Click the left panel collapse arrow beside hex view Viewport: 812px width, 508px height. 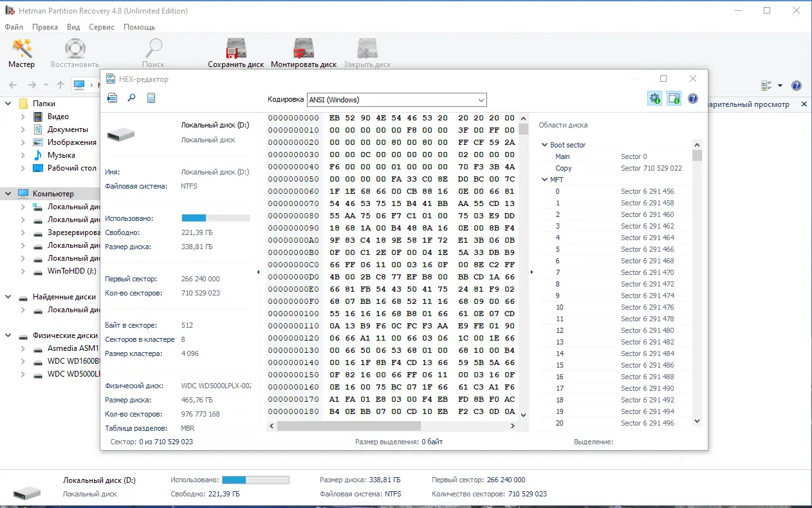point(258,272)
